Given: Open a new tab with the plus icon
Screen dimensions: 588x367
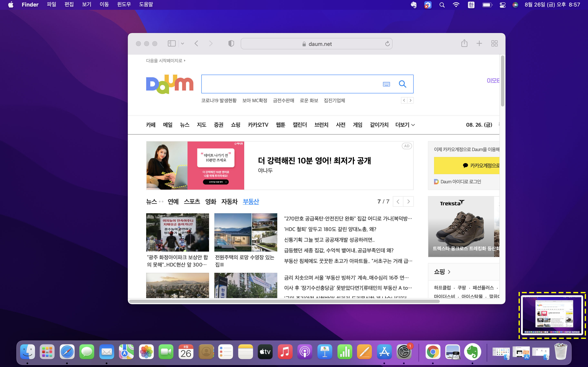Looking at the screenshot, I should pos(479,43).
